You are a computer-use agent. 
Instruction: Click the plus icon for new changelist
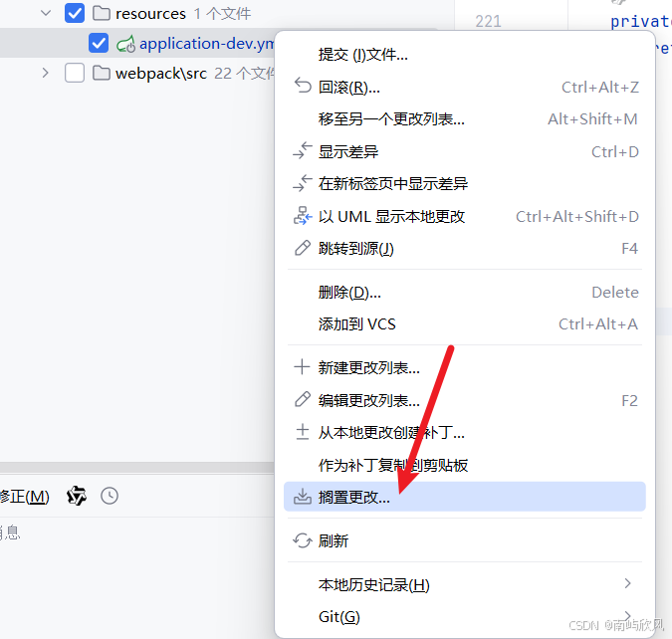[x=302, y=367]
